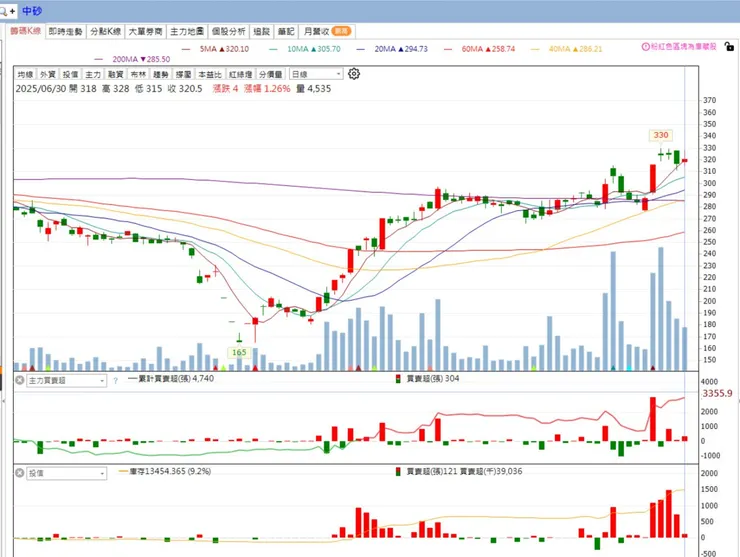This screenshot has height=557, width=740.
Task: Switch to the 主力地圖 tab
Action: (x=187, y=31)
